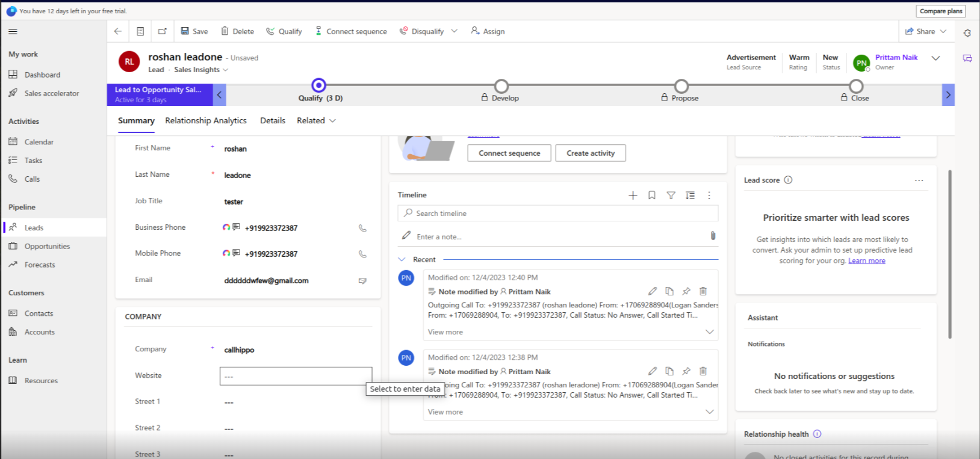Select the Propose stage
This screenshot has width=980, height=459.
point(681,86)
